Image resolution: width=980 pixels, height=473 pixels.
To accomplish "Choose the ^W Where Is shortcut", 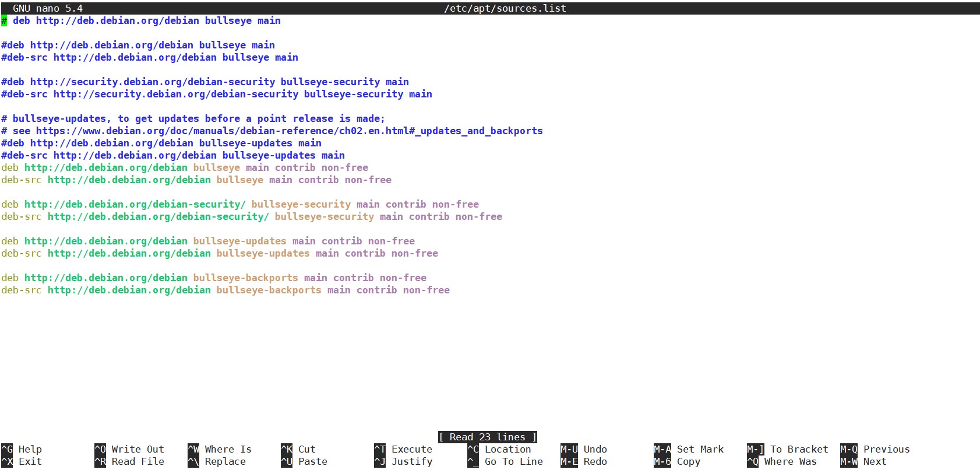I will pyautogui.click(x=220, y=449).
